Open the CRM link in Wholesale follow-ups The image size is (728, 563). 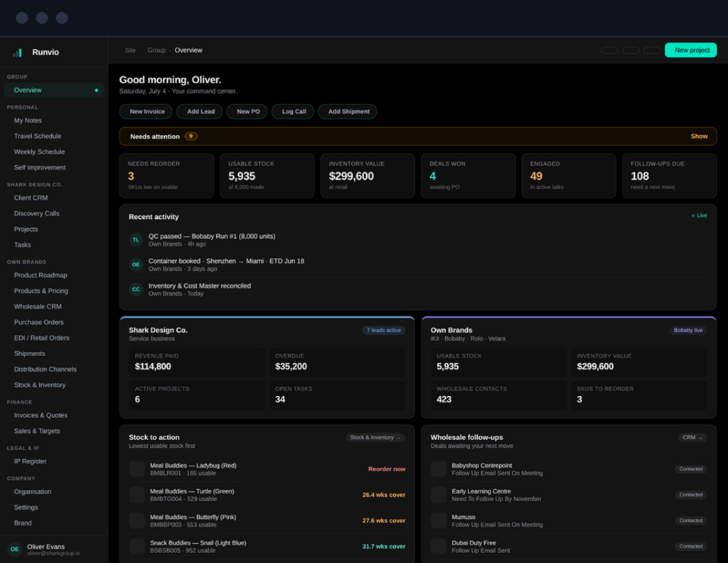pos(692,438)
